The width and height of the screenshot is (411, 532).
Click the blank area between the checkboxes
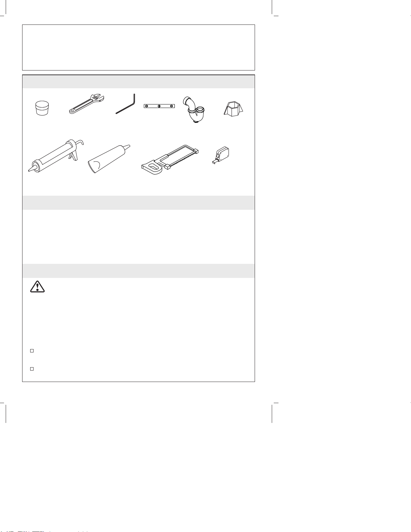[139, 360]
